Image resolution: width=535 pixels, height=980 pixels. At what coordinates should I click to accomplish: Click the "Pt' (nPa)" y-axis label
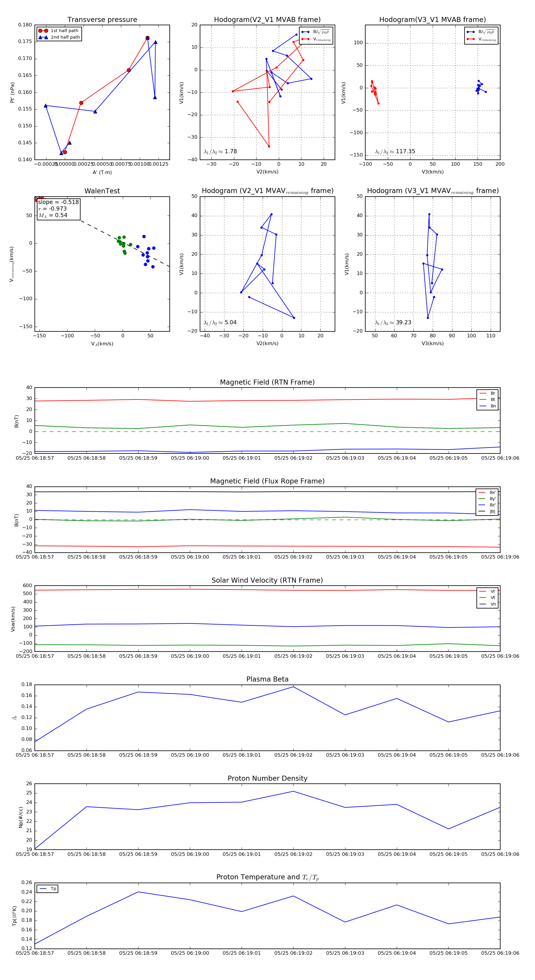(x=12, y=92)
